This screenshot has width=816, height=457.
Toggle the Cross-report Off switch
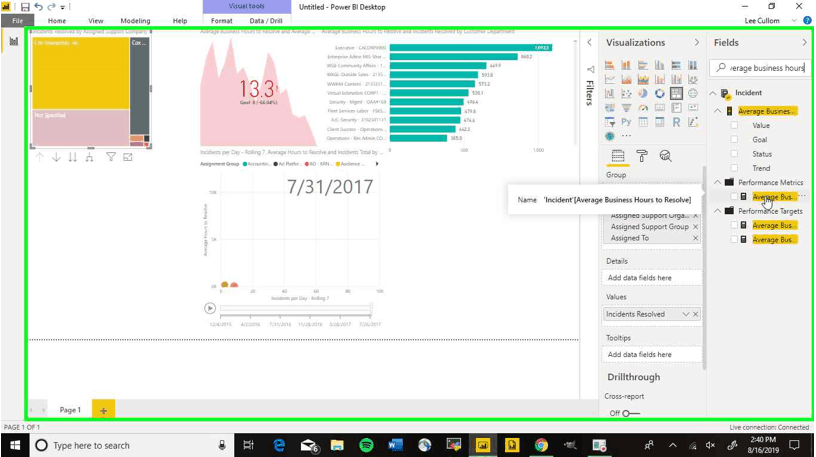pyautogui.click(x=631, y=413)
